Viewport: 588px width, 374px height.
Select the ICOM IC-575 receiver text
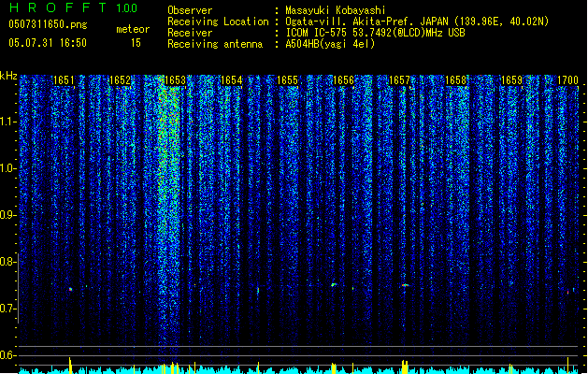coord(376,33)
